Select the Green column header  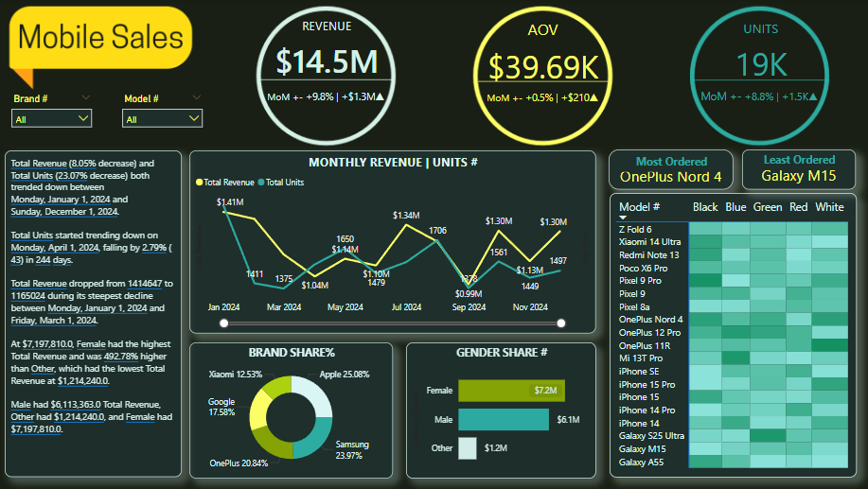click(768, 207)
